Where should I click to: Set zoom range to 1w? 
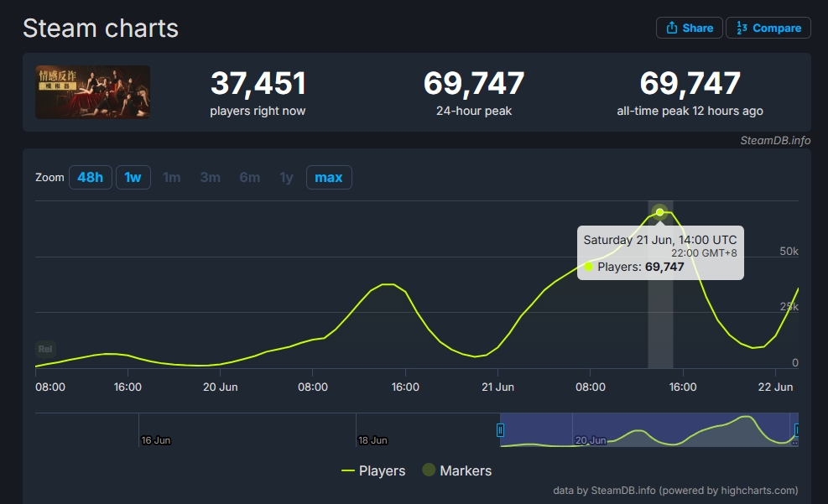133,178
